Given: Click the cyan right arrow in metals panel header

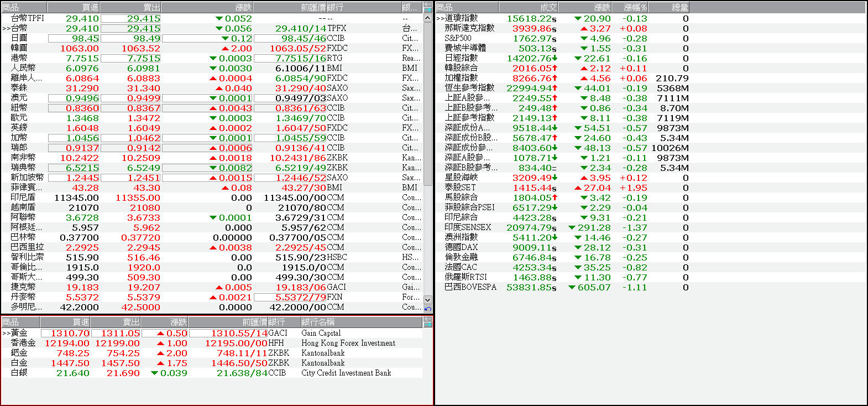Looking at the screenshot, I should coord(428,324).
